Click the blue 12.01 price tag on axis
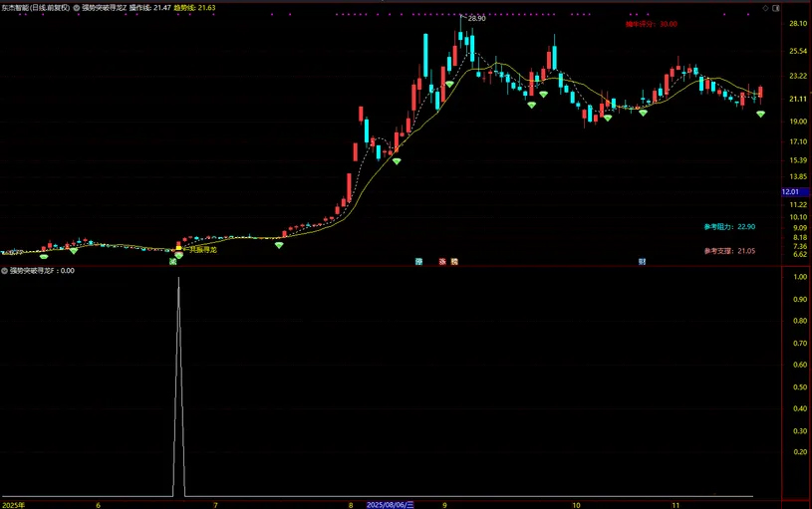The width and height of the screenshot is (812, 509). [x=793, y=191]
